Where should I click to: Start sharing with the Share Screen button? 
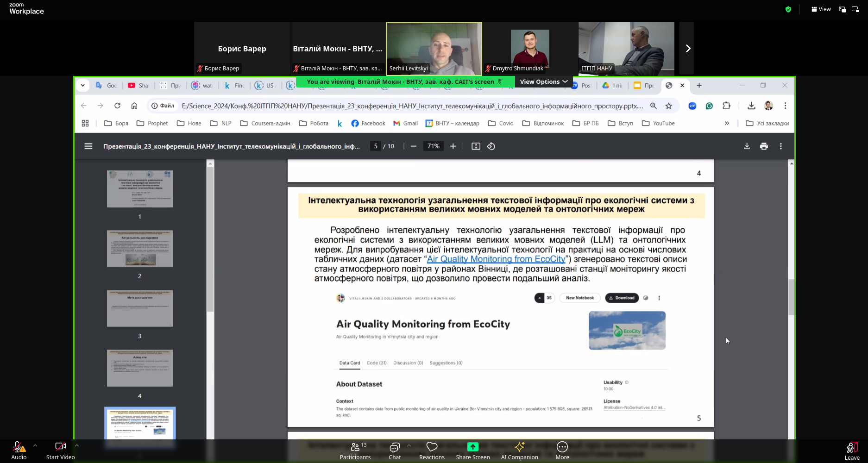(x=472, y=451)
